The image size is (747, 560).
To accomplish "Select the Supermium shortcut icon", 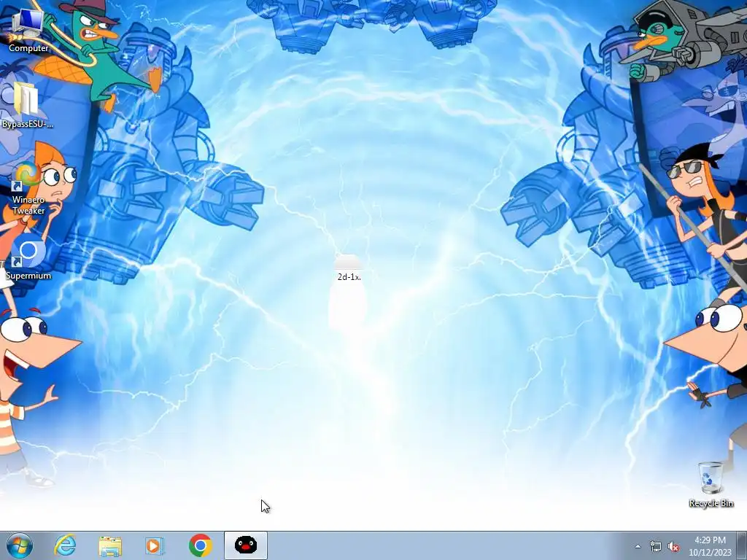I will point(28,257).
